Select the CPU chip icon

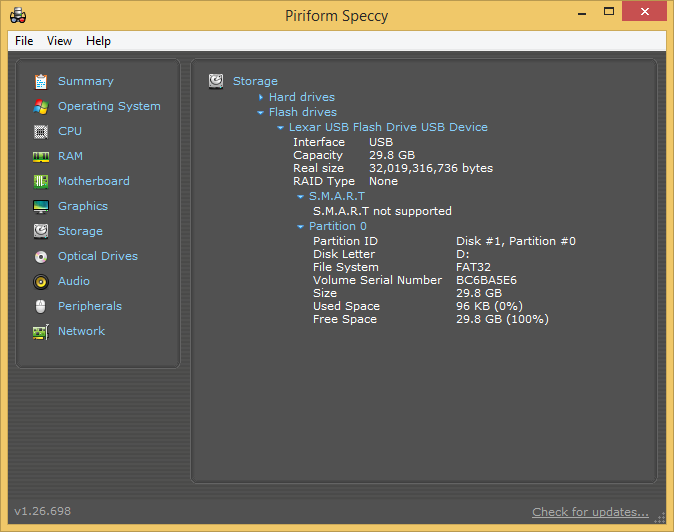coord(41,131)
